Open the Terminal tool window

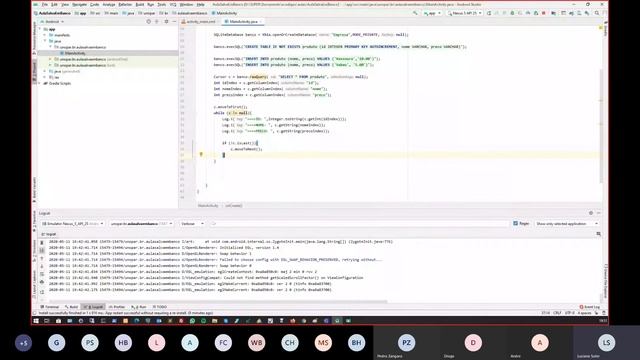tap(50, 307)
